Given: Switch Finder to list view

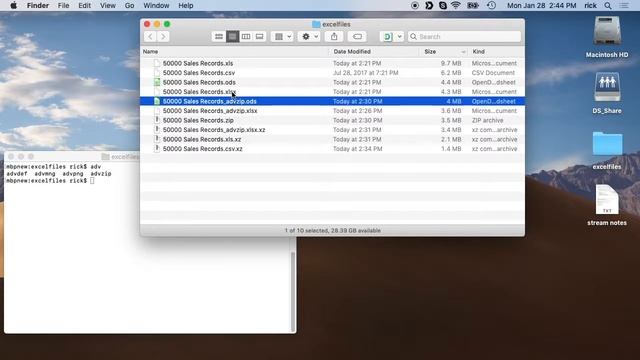Looking at the screenshot, I should (232, 37).
